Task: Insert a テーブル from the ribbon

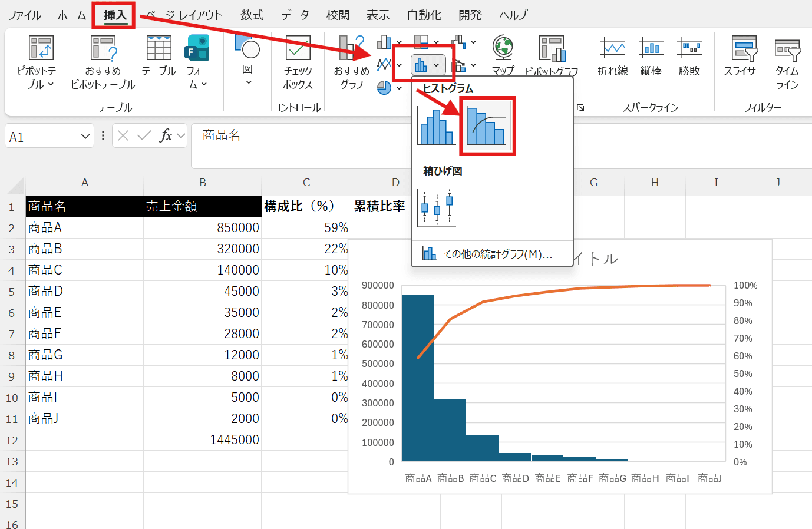Action: (x=159, y=56)
